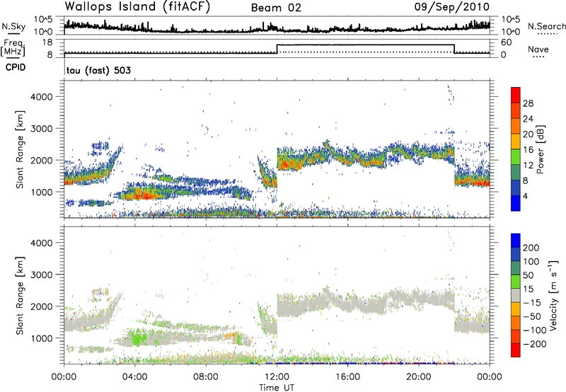Click the strong red echo near 04:30 in power panel
Image resolution: width=566 pixels, height=392 pixels.
tap(145, 195)
